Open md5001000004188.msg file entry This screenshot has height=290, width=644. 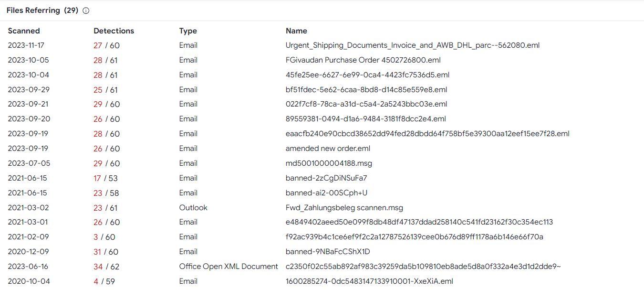pyautogui.click(x=329, y=163)
